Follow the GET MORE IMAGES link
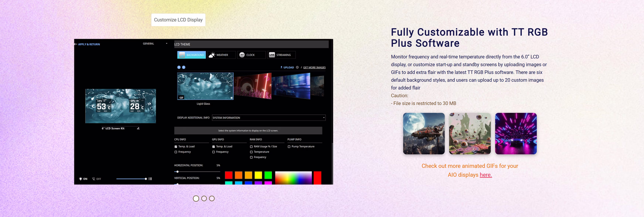The width and height of the screenshot is (644, 217). (x=314, y=67)
